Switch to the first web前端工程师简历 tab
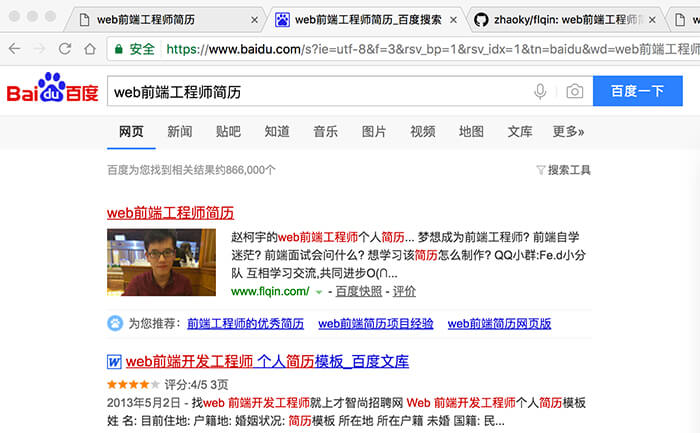 point(165,20)
